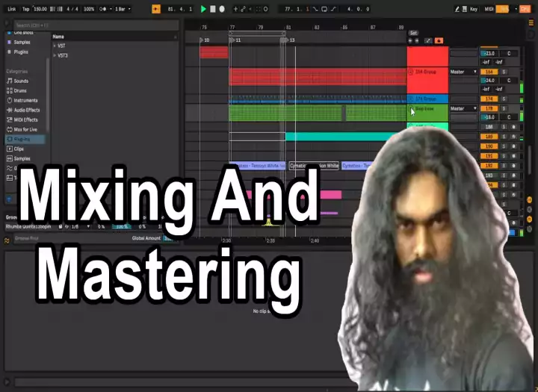Click the 150.00 tempo field
This screenshot has width=538, height=392.
[x=40, y=9]
